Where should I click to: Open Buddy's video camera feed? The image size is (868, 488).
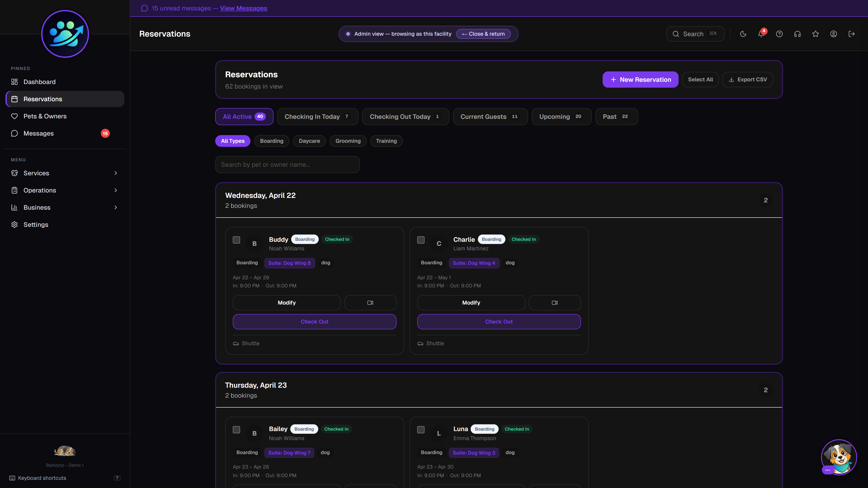pyautogui.click(x=370, y=303)
